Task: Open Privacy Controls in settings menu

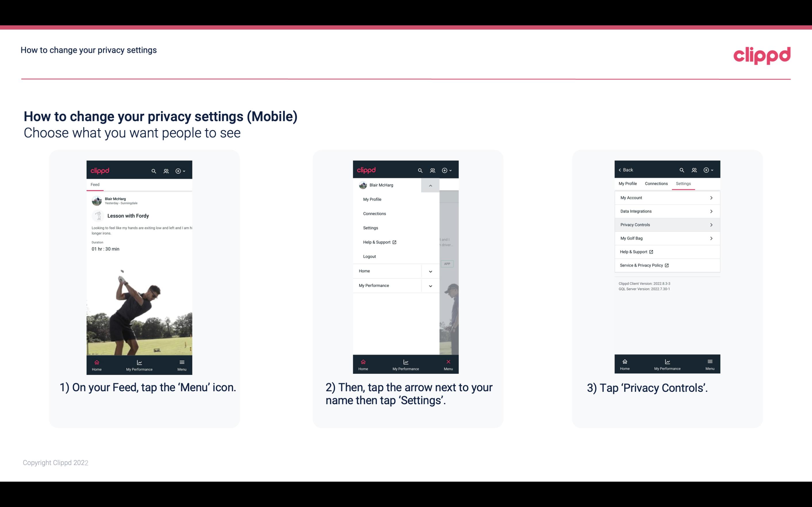Action: 667,224
